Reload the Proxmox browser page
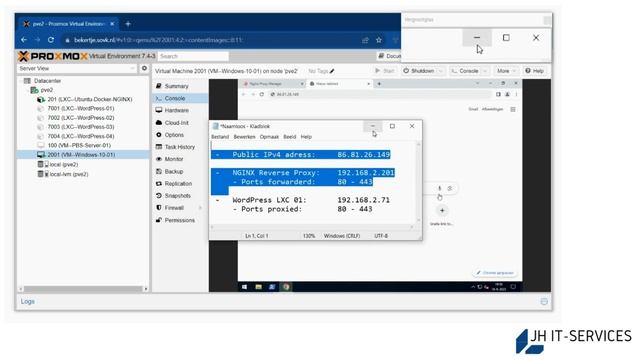Viewport: 640px width, 360px height. tap(51, 40)
